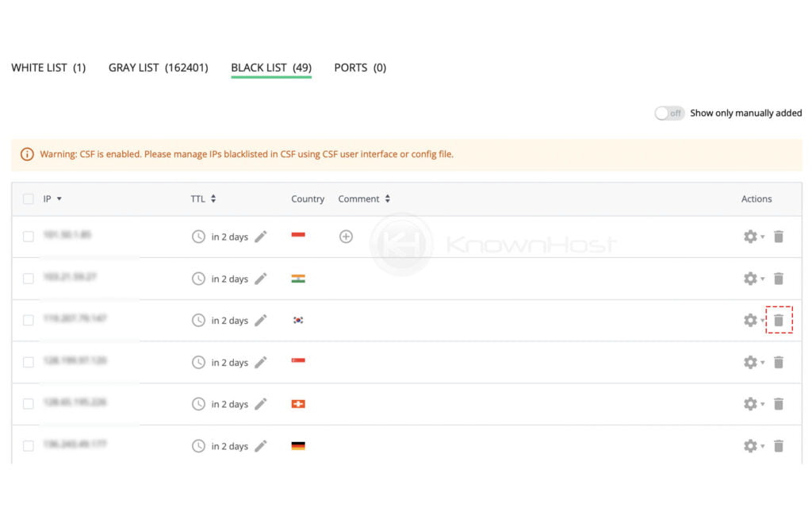Delete the India flag row with trash icon
This screenshot has width=812, height=508.
pos(779,279)
